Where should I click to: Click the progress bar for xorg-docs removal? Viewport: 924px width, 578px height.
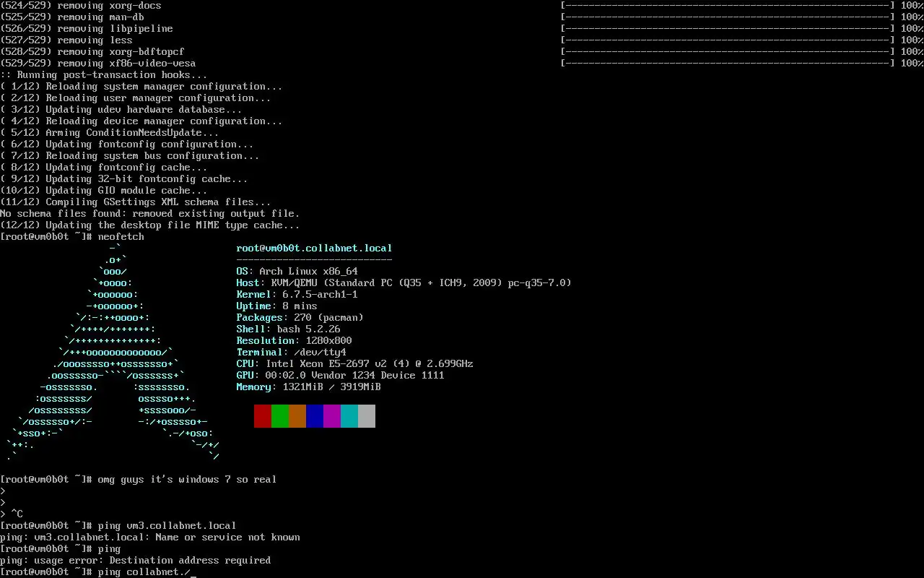point(728,6)
